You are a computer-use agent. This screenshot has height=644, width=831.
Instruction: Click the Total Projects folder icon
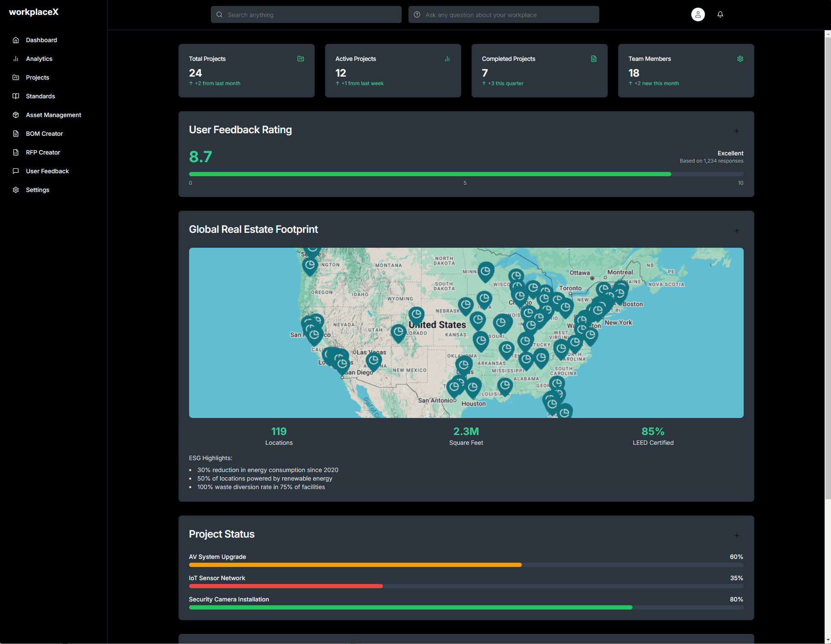click(x=301, y=59)
